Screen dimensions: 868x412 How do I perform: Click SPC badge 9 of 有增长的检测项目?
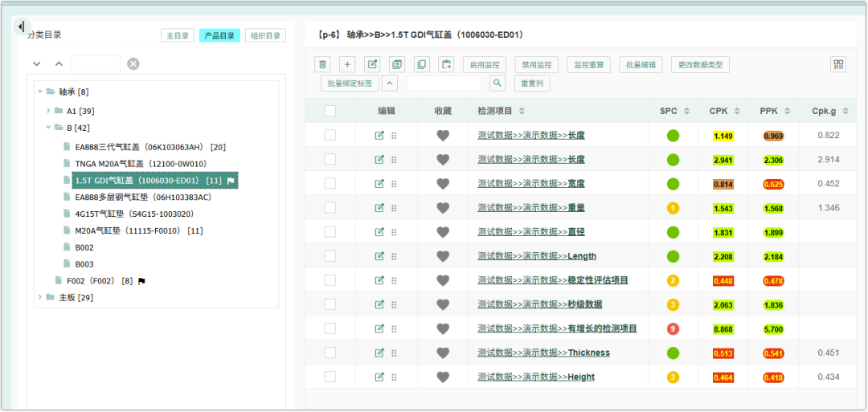pos(673,329)
